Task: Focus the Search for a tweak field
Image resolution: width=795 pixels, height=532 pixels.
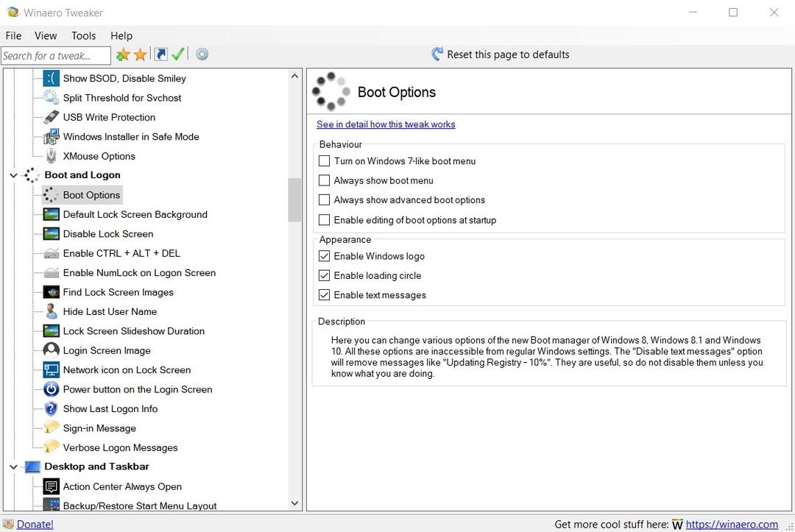Action: [55, 56]
